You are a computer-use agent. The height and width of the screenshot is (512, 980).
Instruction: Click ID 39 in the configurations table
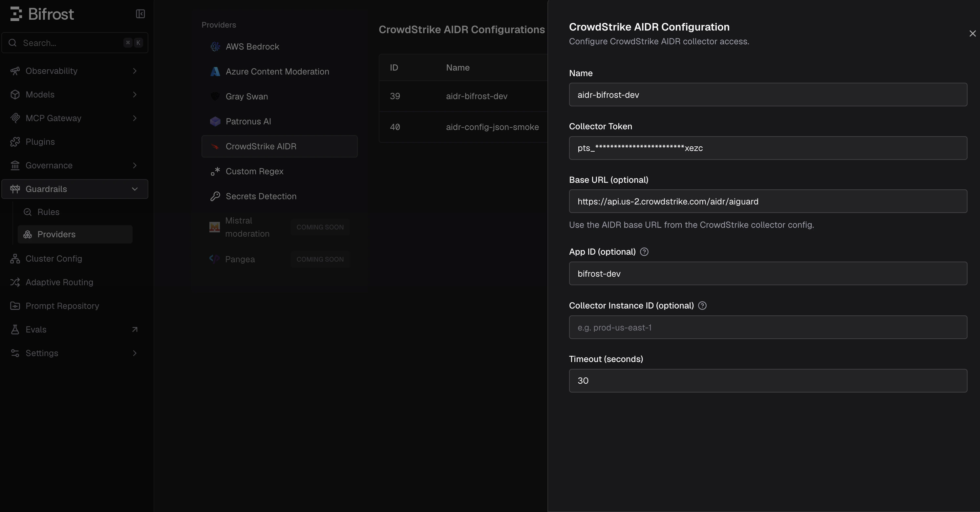pos(395,96)
